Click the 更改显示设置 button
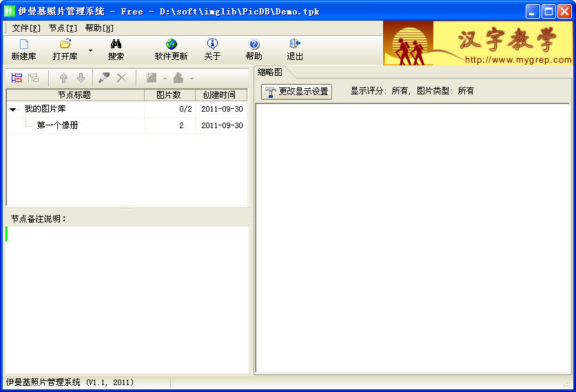This screenshot has width=576, height=392. click(x=297, y=92)
